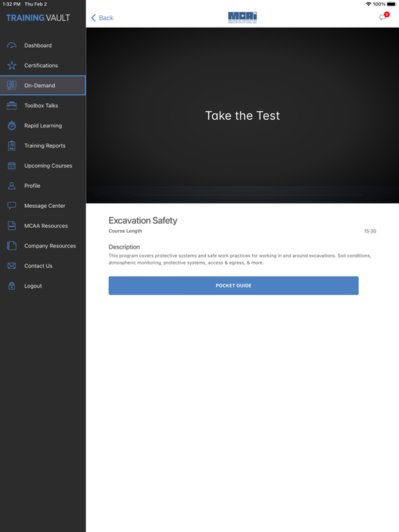Click the Training Reports clipboard icon
Screen dimensions: 399x532
coord(12,145)
